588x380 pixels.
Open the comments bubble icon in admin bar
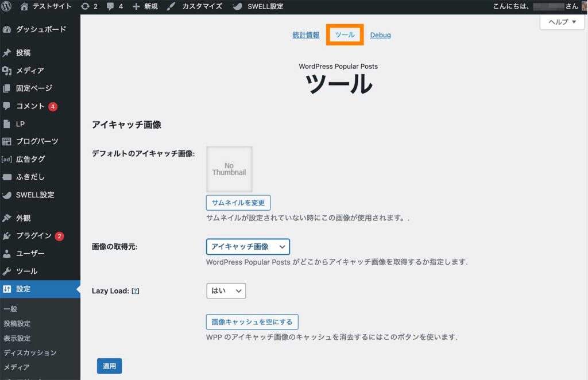[111, 6]
